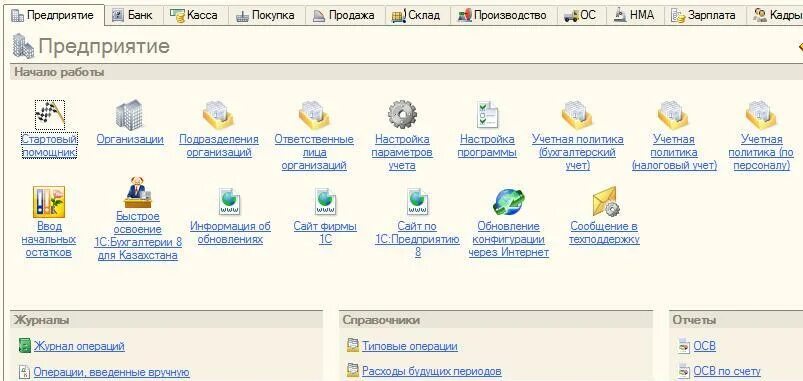Click the Организации building icon
This screenshot has width=803, height=381.
(x=129, y=114)
